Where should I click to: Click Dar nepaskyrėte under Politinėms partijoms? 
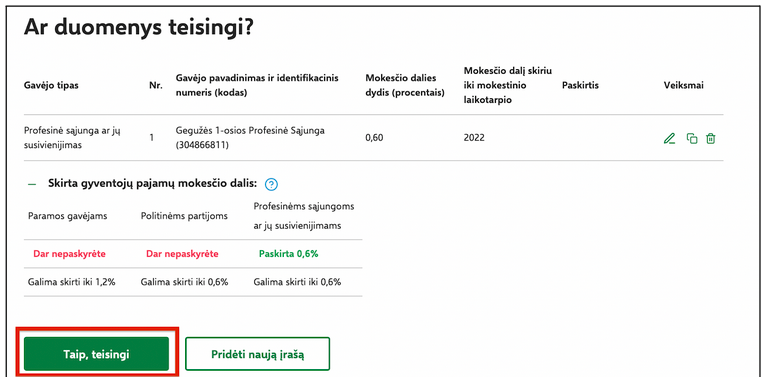tap(182, 254)
